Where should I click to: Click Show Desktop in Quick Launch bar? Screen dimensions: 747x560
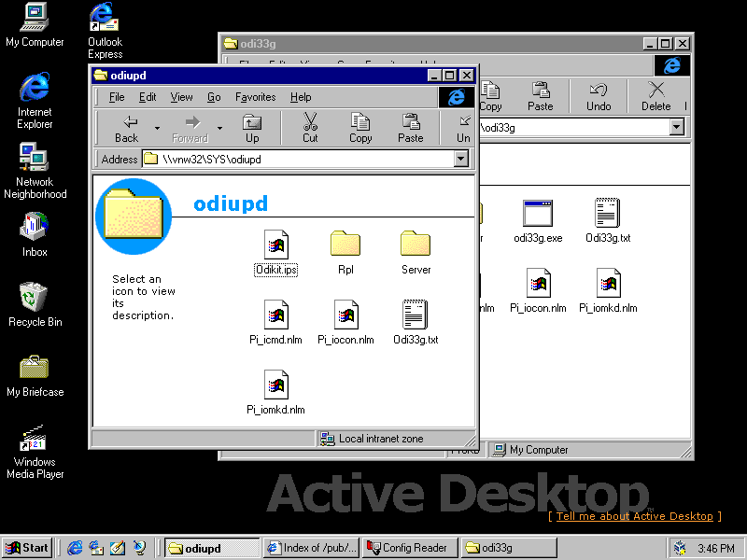tap(118, 548)
